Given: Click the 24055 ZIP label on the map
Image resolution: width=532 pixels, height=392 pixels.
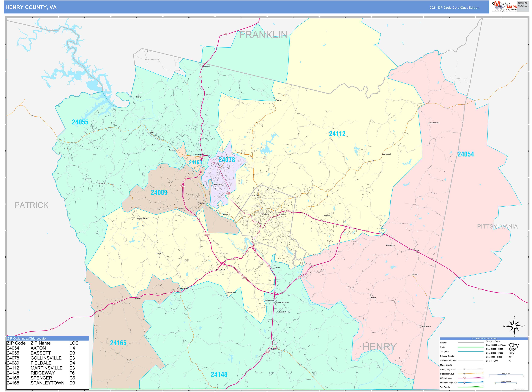Looking at the screenshot, I should point(80,122).
